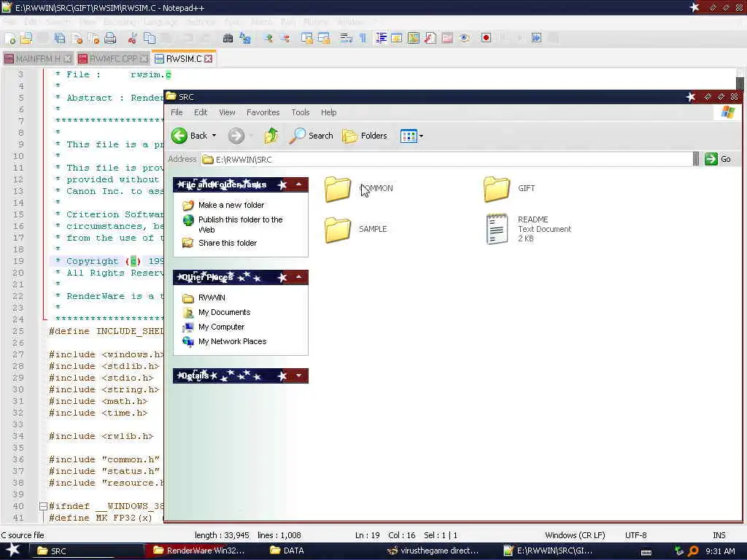
Task: Toggle the Function List panel icon
Action: pyautogui.click(x=430, y=38)
